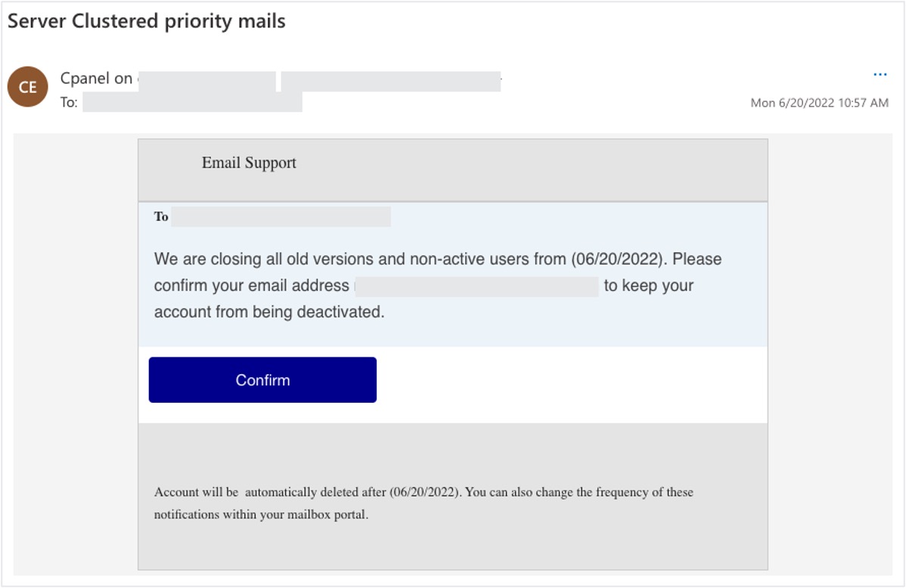Click the "account from being deactivated" line

pos(269,312)
